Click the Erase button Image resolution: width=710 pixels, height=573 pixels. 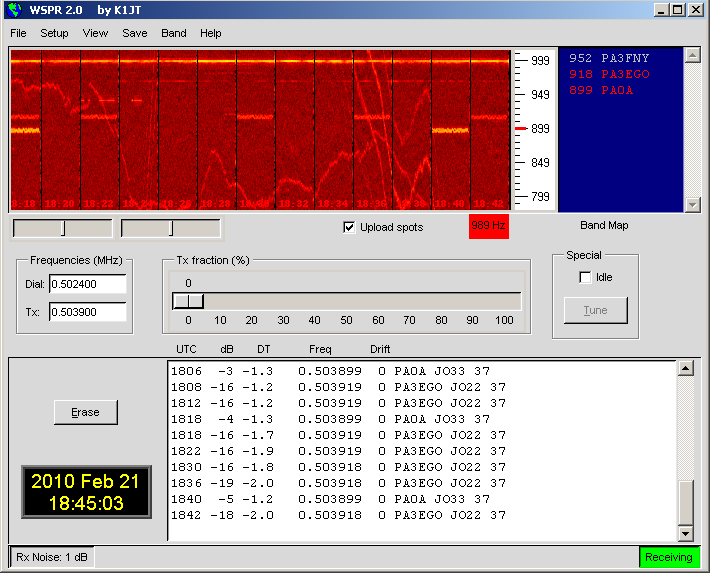click(85, 412)
